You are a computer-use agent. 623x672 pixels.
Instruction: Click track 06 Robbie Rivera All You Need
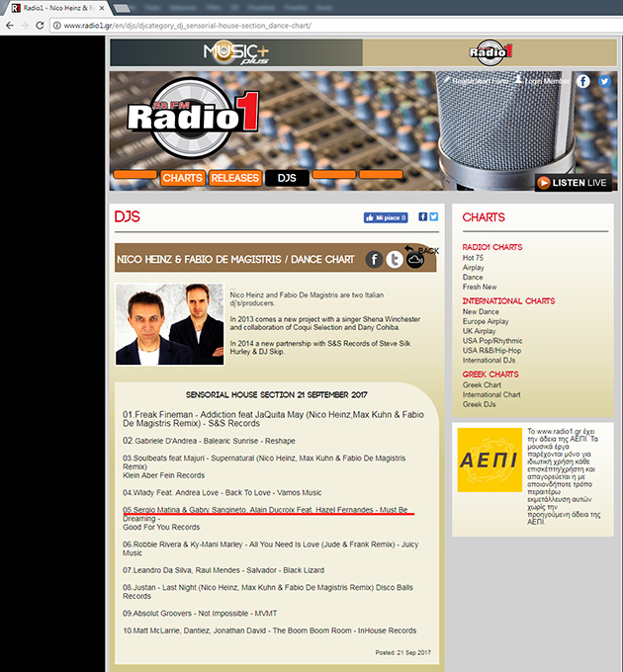click(x=271, y=548)
